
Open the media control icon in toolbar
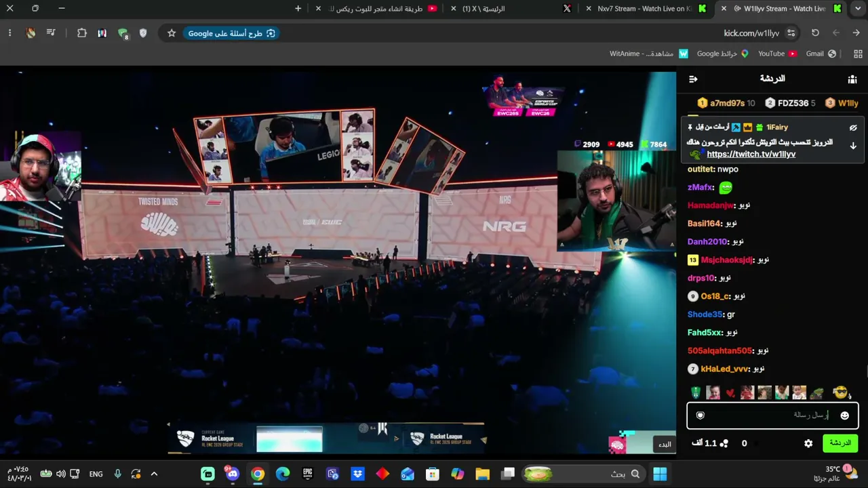coord(51,33)
